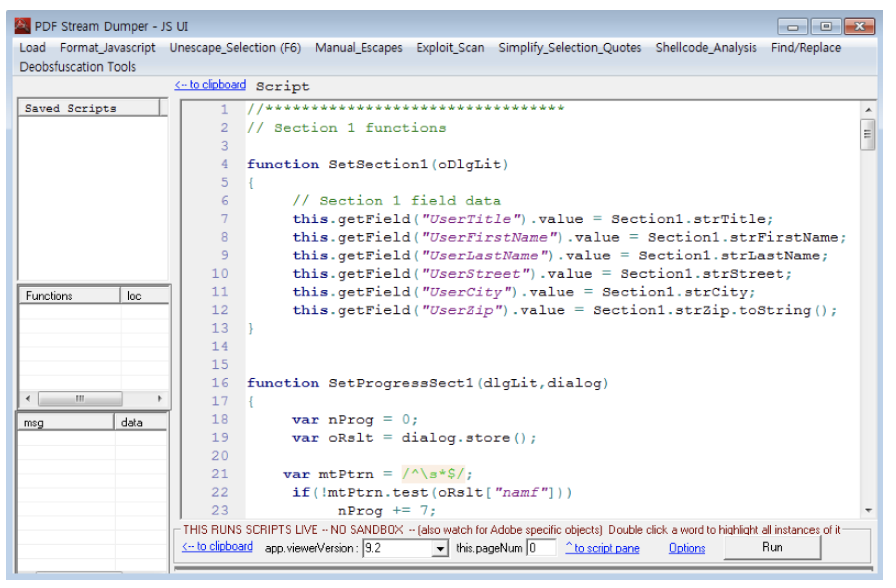Image resolution: width=896 pixels, height=588 pixels.
Task: Click the PDF Stream Dumper app icon
Action: [x=22, y=26]
